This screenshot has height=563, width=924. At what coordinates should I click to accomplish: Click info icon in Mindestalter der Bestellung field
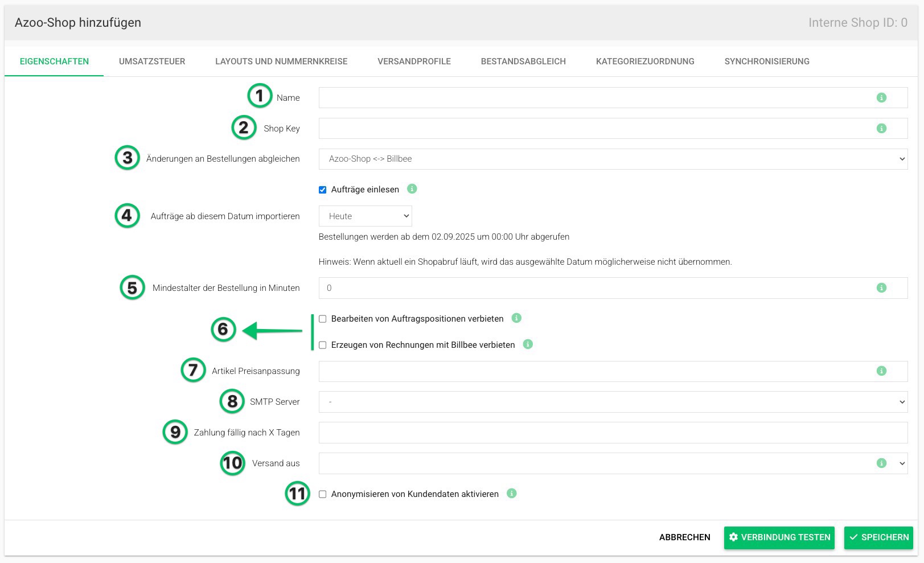pyautogui.click(x=881, y=288)
